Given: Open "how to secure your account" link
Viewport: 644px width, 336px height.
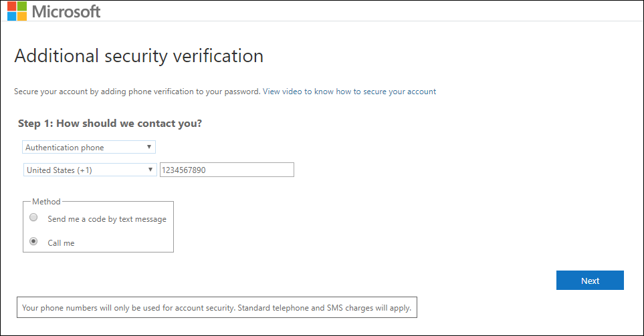Looking at the screenshot, I should (x=386, y=92).
